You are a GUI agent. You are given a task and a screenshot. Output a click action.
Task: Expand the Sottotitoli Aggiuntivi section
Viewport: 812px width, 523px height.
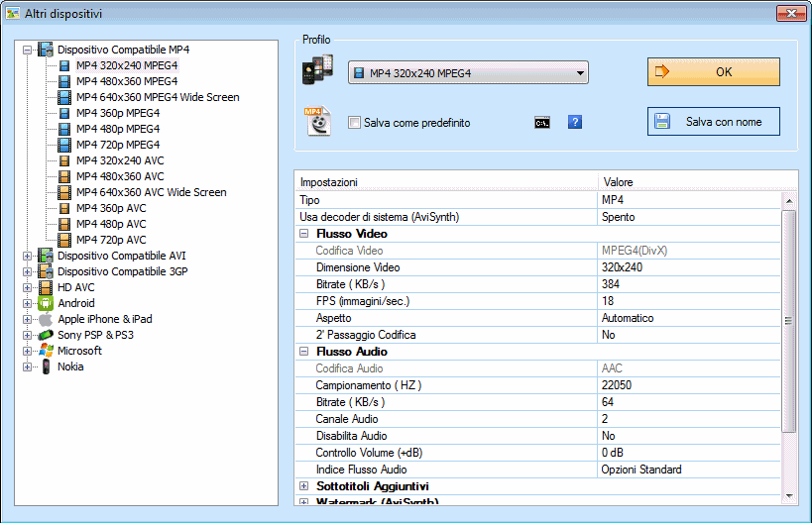coord(304,486)
